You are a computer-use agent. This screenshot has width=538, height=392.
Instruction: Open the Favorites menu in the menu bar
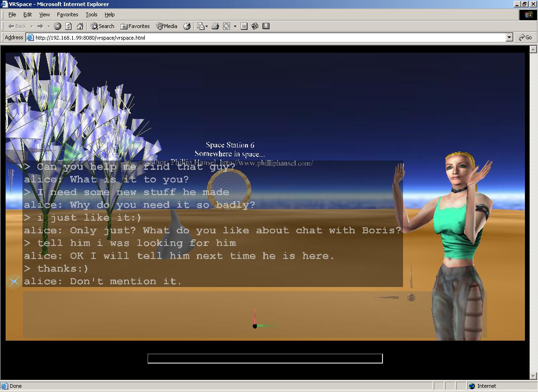[x=67, y=14]
